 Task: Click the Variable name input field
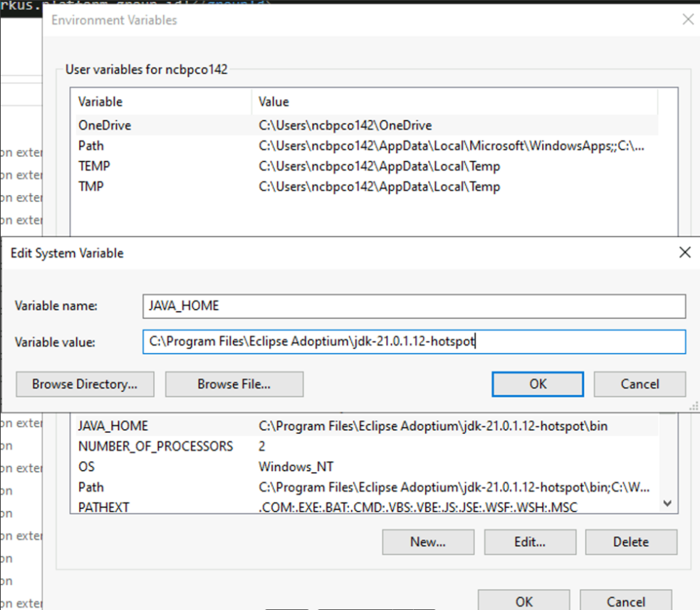pyautogui.click(x=413, y=305)
